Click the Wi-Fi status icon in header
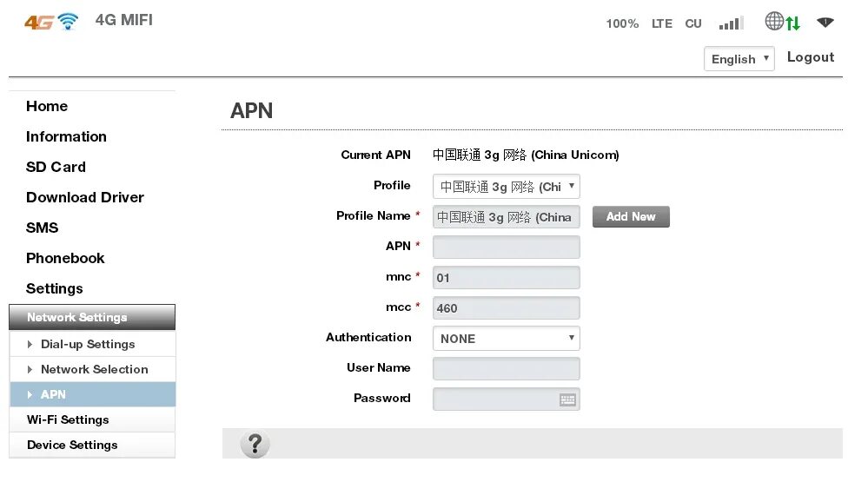The image size is (868, 482). (825, 22)
